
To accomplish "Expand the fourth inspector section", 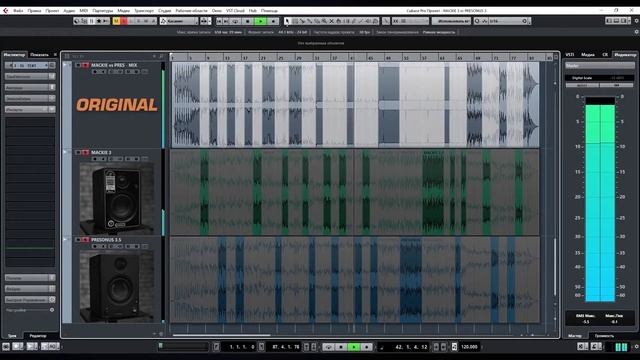I will (x=29, y=98).
